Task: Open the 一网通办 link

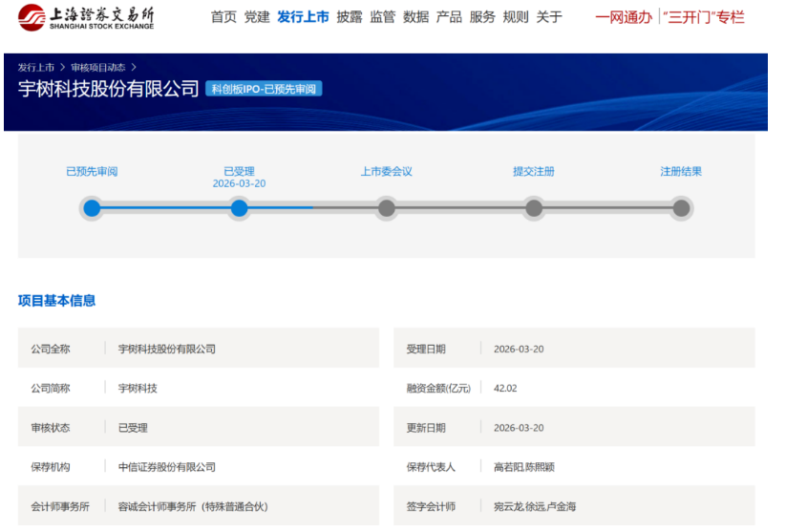Action: 624,17
